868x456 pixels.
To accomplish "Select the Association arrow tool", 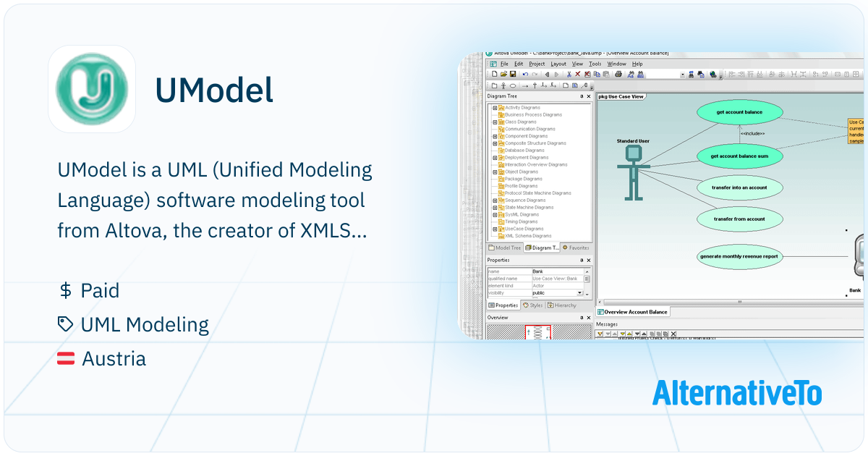I will tap(525, 85).
